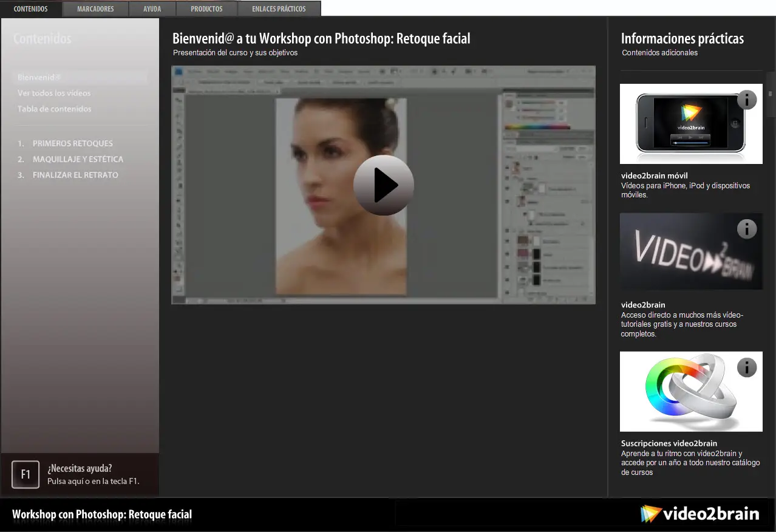Open the colored rings subscription thumbnail
The width and height of the screenshot is (776, 532).
(x=691, y=392)
